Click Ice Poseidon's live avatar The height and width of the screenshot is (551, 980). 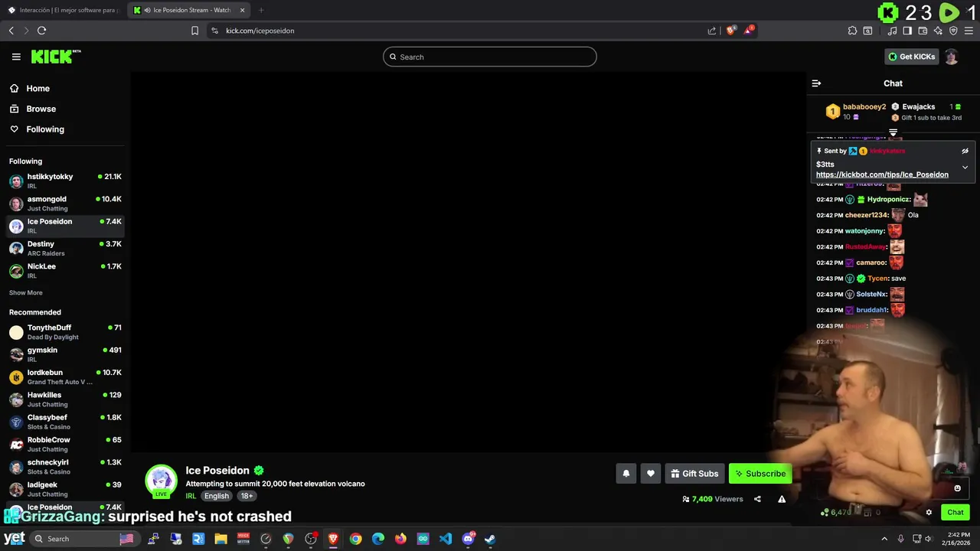(x=162, y=481)
